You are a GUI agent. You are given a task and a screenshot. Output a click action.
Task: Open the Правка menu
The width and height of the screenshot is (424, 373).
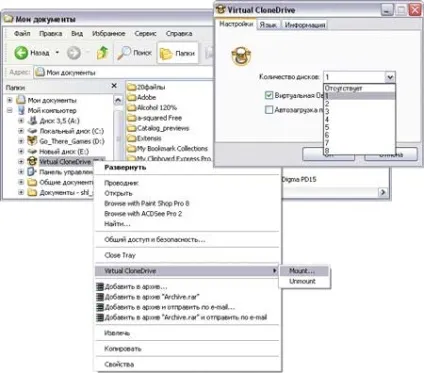pos(51,33)
